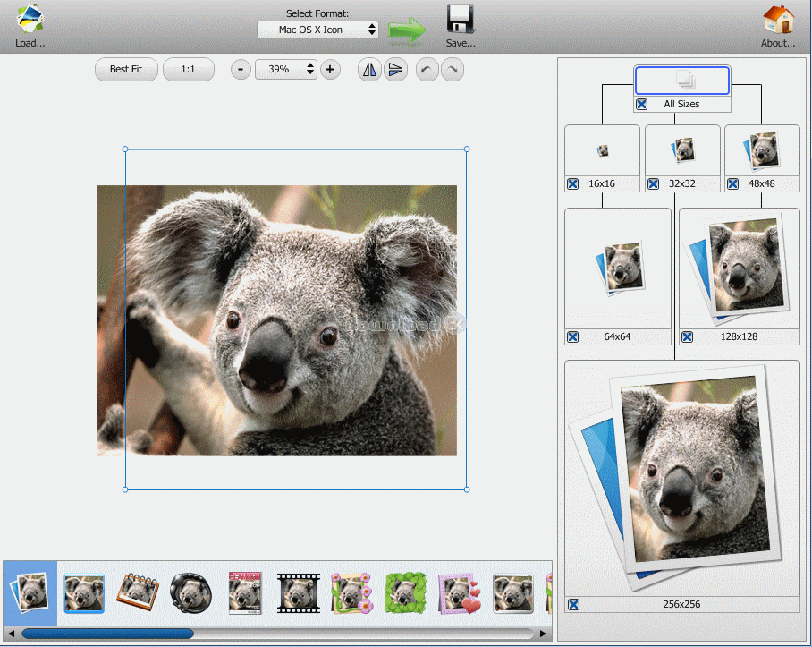Select the 128x128 icon preview
Screen dimensions: 812x647
pyautogui.click(x=740, y=268)
